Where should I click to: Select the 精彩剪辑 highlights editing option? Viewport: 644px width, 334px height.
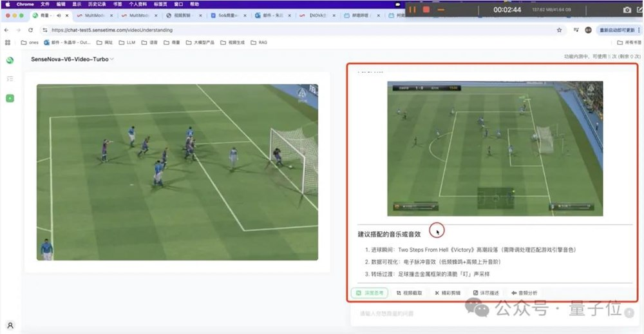[448, 293]
